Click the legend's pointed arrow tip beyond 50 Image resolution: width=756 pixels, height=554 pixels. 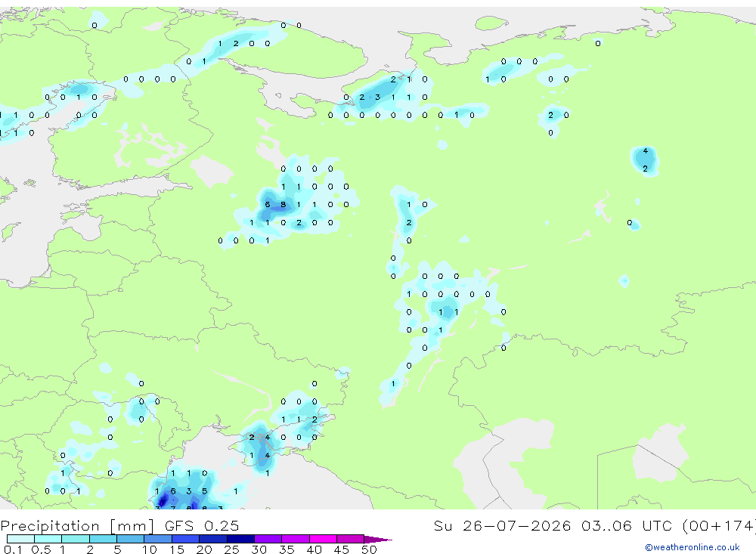[379, 539]
